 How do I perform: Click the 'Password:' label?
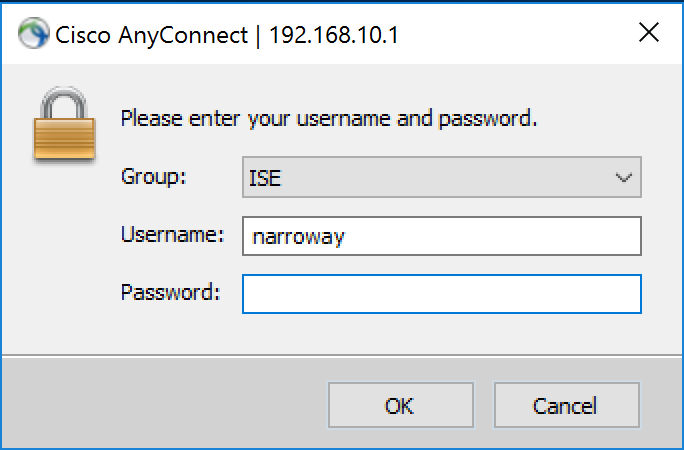click(x=170, y=293)
